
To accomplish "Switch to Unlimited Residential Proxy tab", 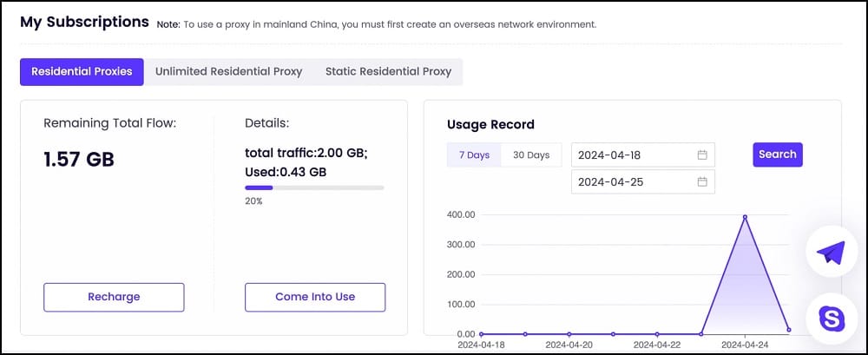I will (x=228, y=72).
